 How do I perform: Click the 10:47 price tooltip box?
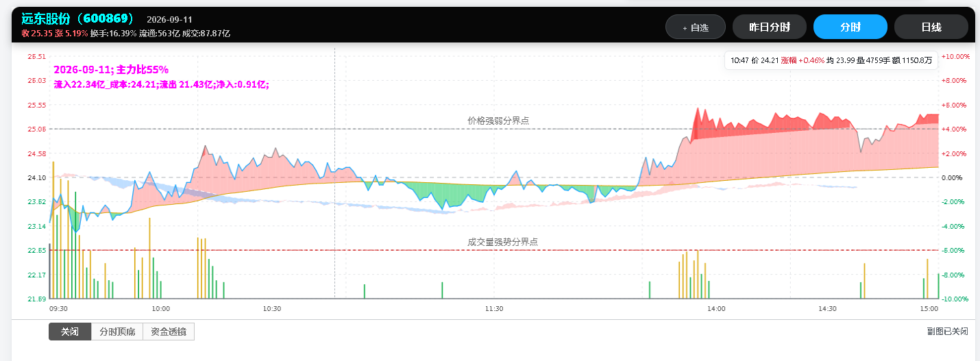coord(831,60)
